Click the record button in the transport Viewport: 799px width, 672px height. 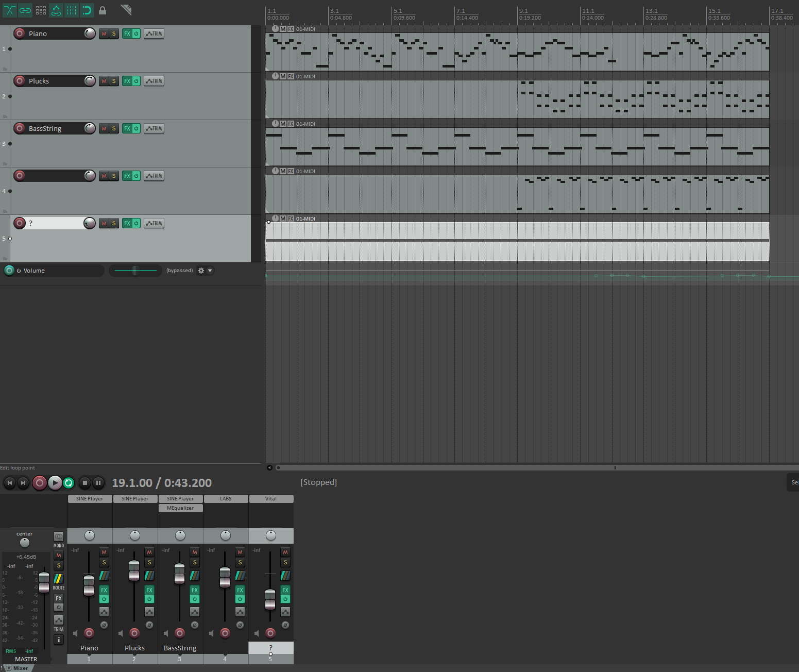pos(40,483)
